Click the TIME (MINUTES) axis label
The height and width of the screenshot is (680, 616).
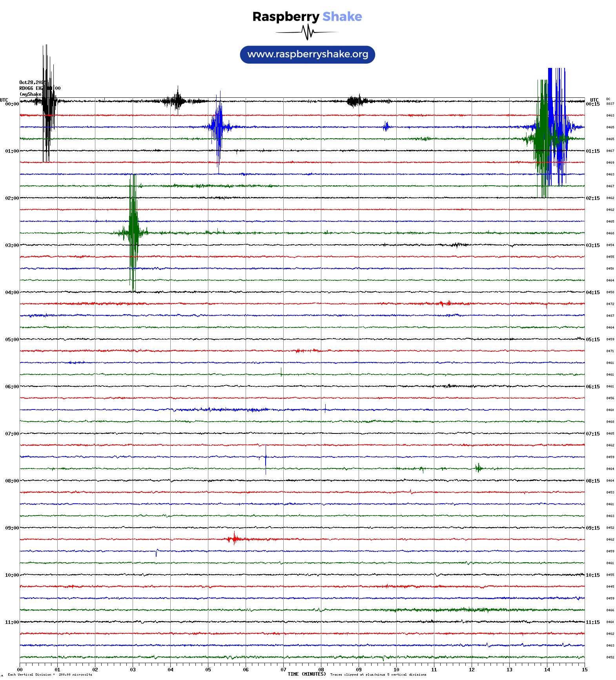(x=307, y=674)
